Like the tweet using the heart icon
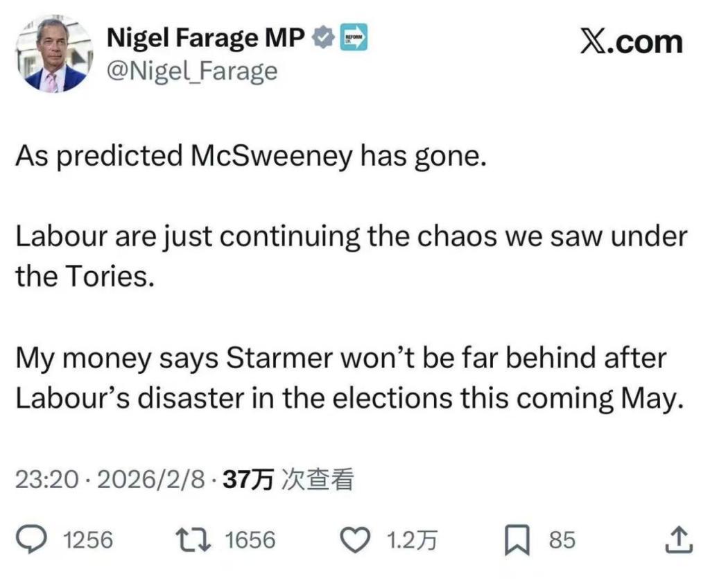Image resolution: width=710 pixels, height=588 pixels. 355,539
